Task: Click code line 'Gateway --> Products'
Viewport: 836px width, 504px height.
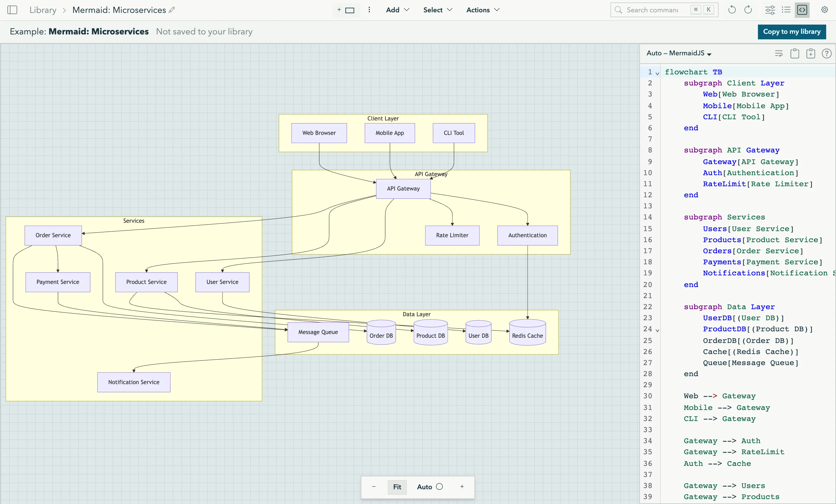Action: point(731,497)
